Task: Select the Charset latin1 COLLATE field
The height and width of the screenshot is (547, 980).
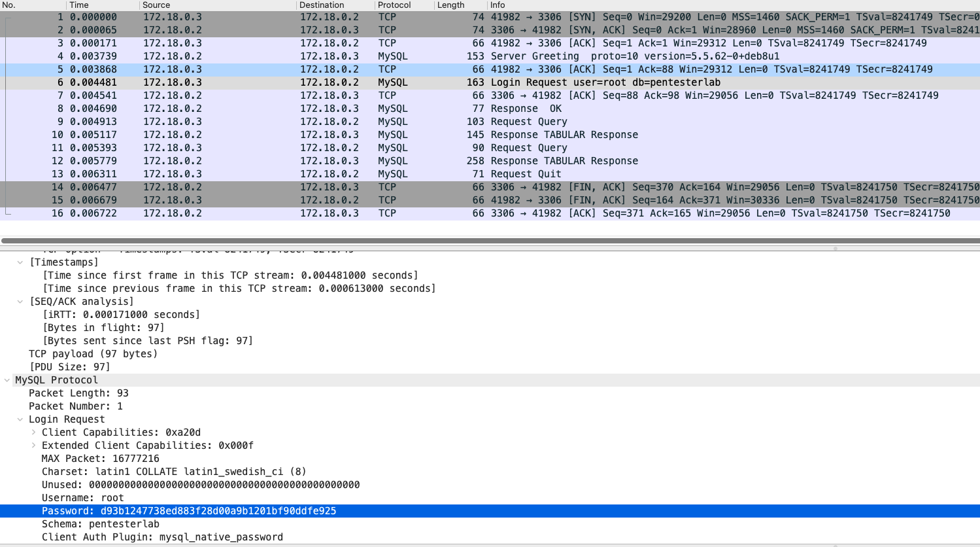Action: [174, 472]
